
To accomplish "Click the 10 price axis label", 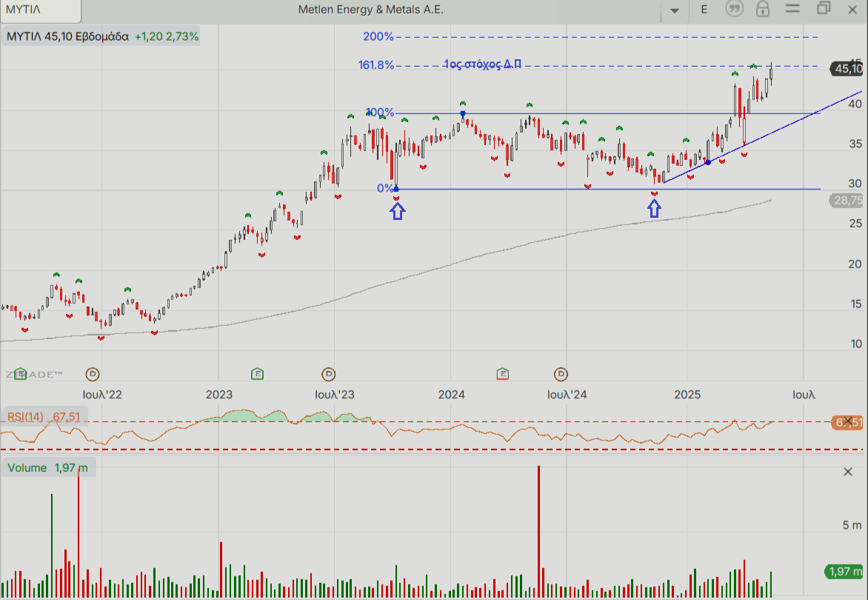I will click(x=856, y=344).
